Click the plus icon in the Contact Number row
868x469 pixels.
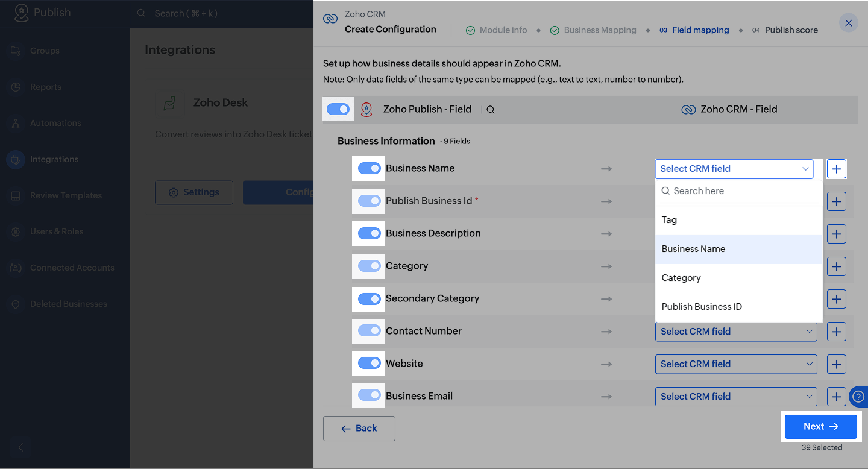click(x=836, y=332)
